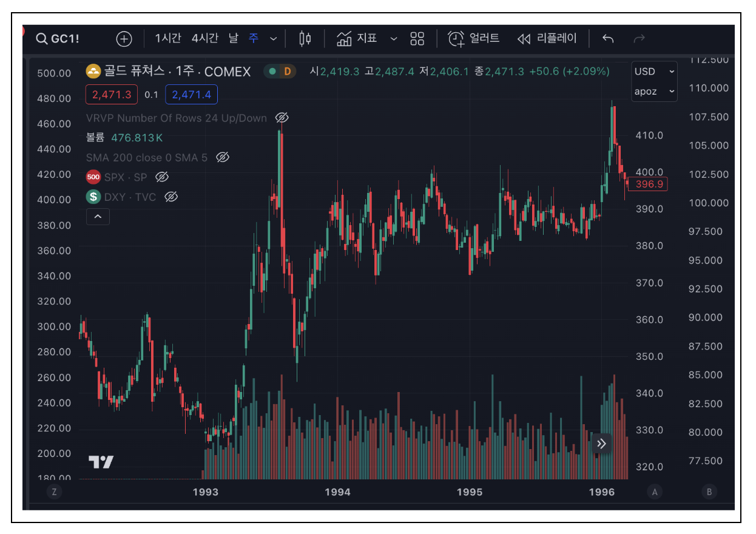Click the GC1! symbol search magnifier
This screenshot has width=756, height=534.
(41, 39)
